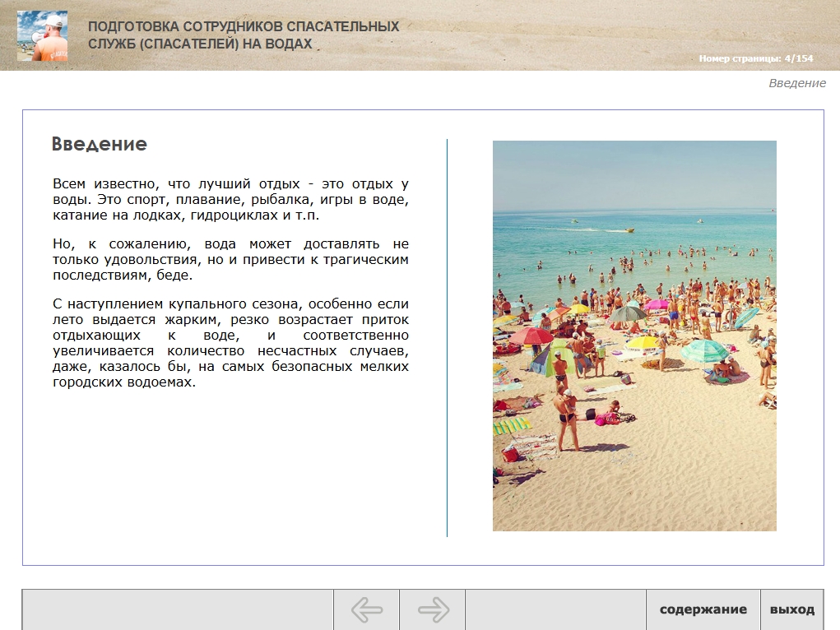
Task: Go to the previous page with left arrow
Action: pyautogui.click(x=366, y=609)
